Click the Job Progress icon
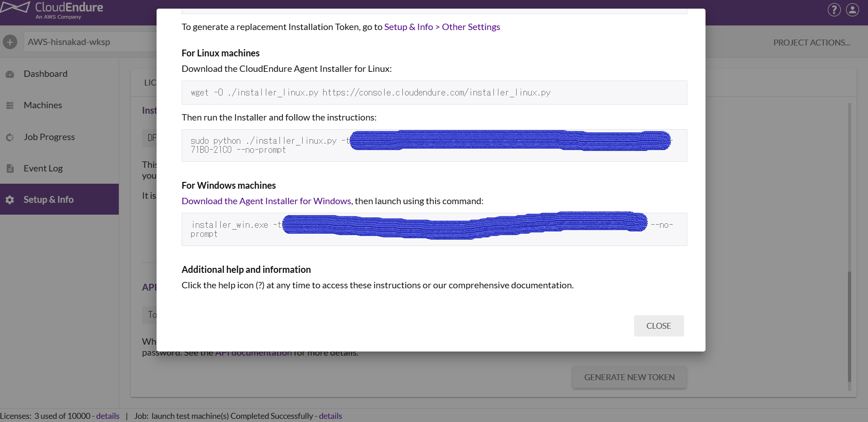 click(x=10, y=137)
